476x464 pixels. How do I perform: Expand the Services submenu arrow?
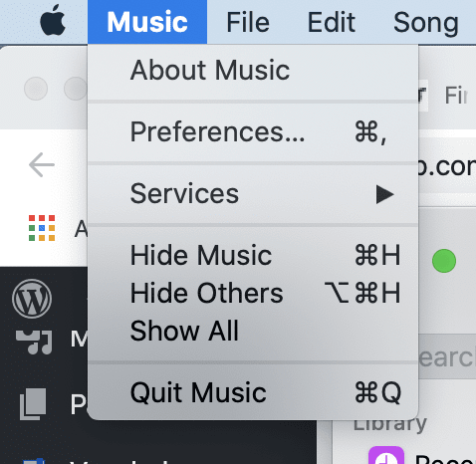pyautogui.click(x=384, y=194)
